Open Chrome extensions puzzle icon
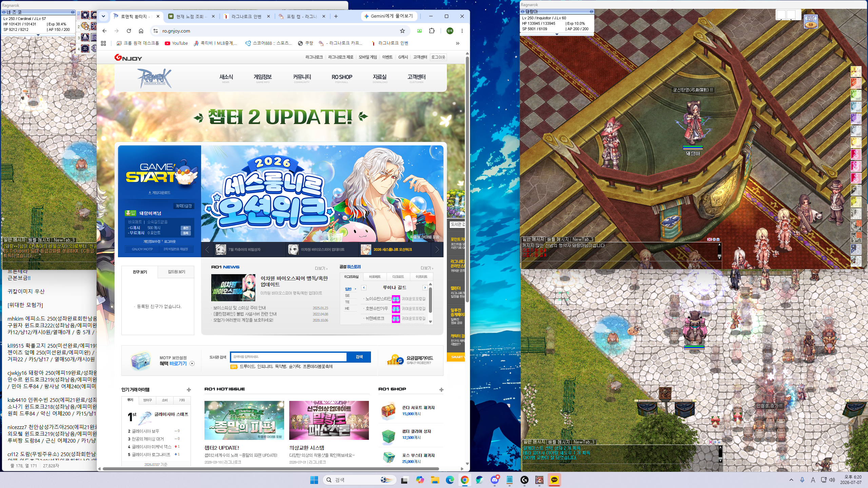The width and height of the screenshot is (868, 488). tap(432, 31)
